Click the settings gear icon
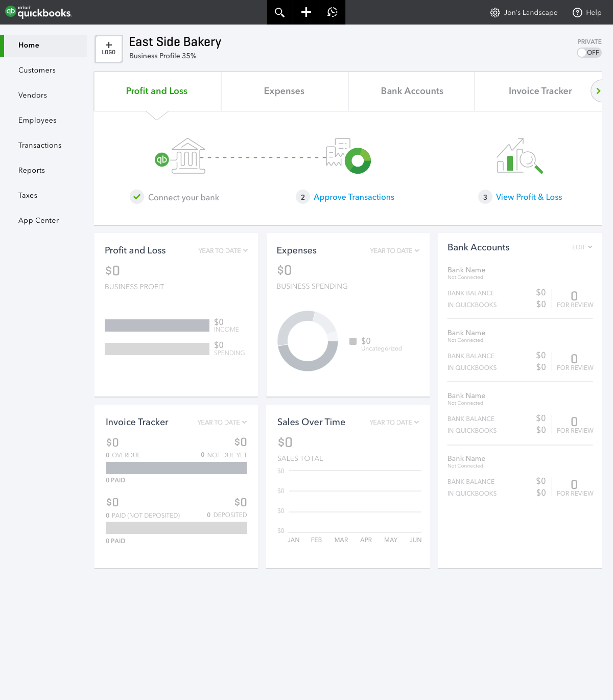This screenshot has width=613, height=700. click(495, 13)
